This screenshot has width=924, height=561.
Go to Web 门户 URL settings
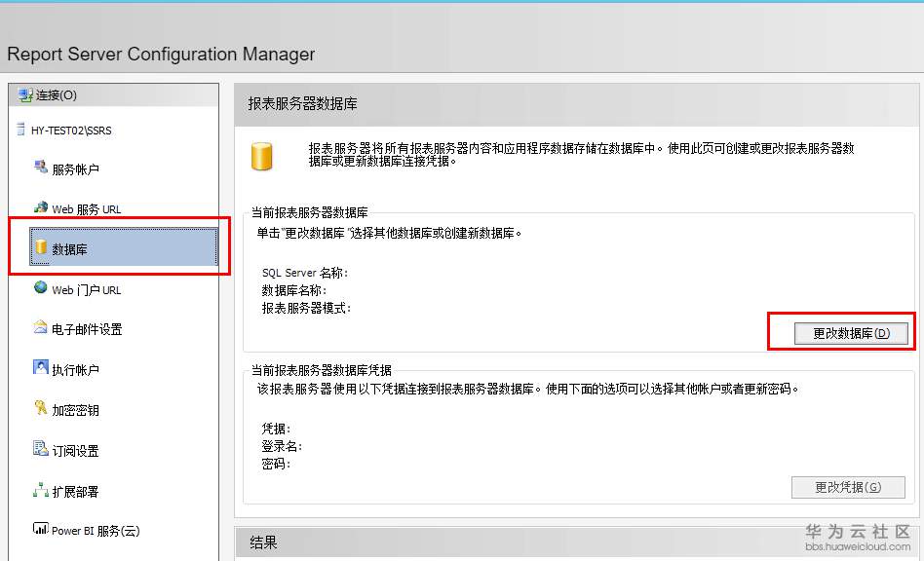tap(86, 290)
